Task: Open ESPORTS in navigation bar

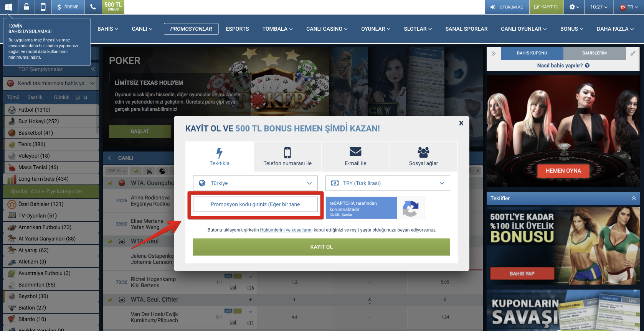Action: coord(237,29)
